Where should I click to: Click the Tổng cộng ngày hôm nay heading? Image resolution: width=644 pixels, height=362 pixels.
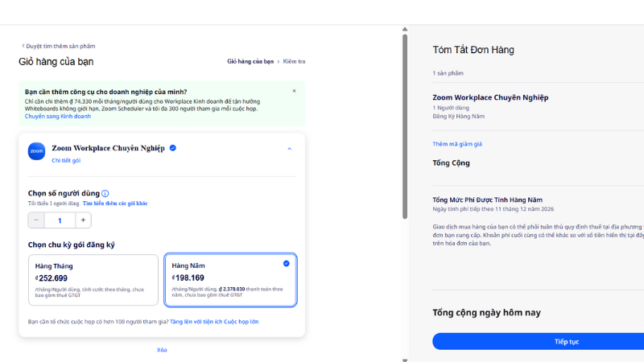pyautogui.click(x=486, y=312)
